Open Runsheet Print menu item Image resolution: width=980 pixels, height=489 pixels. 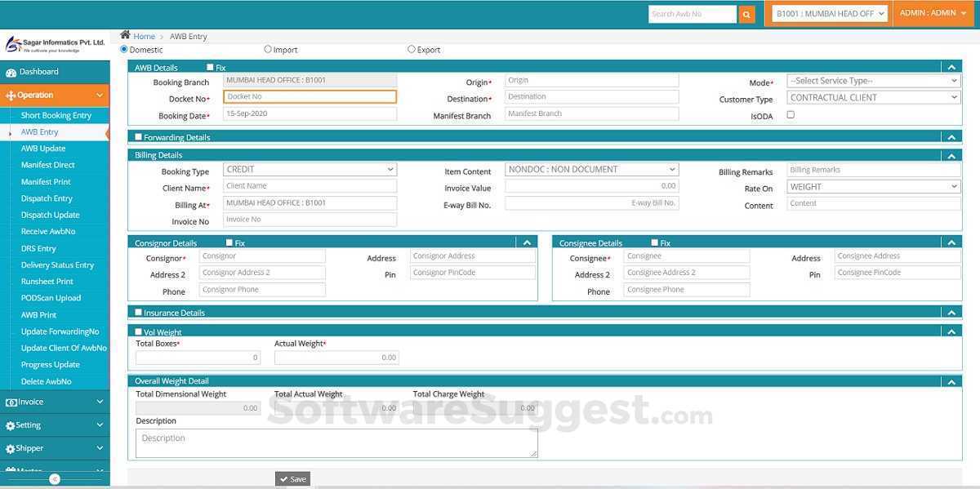[x=47, y=282]
